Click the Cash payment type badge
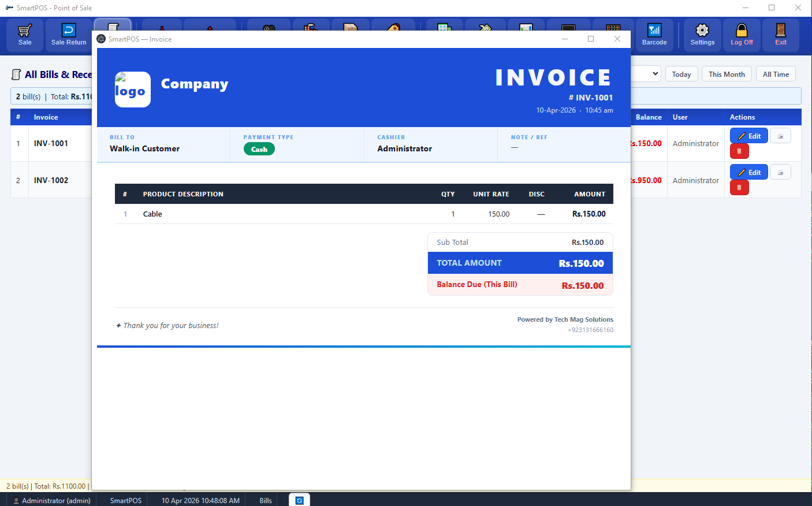The width and height of the screenshot is (812, 506). 259,149
